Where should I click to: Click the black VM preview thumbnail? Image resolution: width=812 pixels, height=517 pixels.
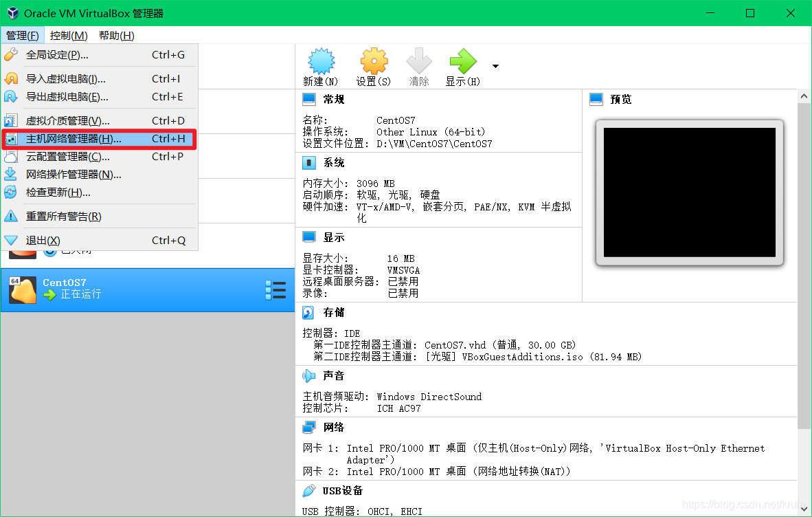(x=690, y=192)
